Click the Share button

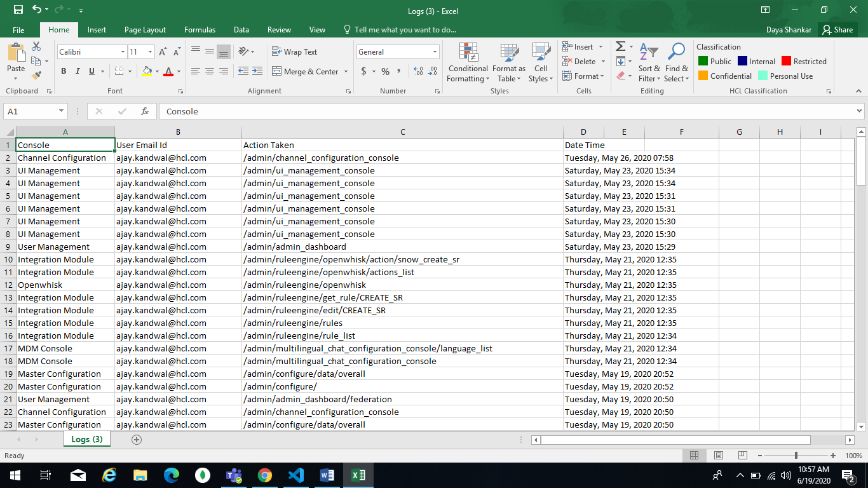pos(837,30)
